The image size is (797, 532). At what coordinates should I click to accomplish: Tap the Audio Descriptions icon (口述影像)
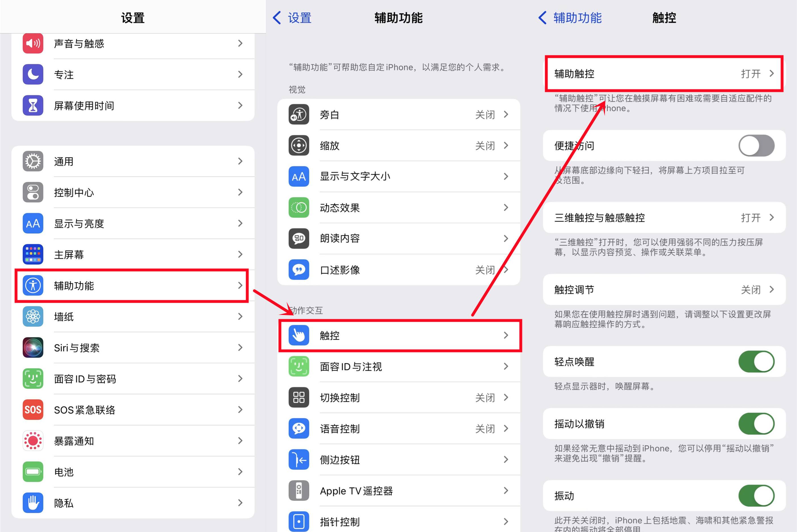coord(299,270)
